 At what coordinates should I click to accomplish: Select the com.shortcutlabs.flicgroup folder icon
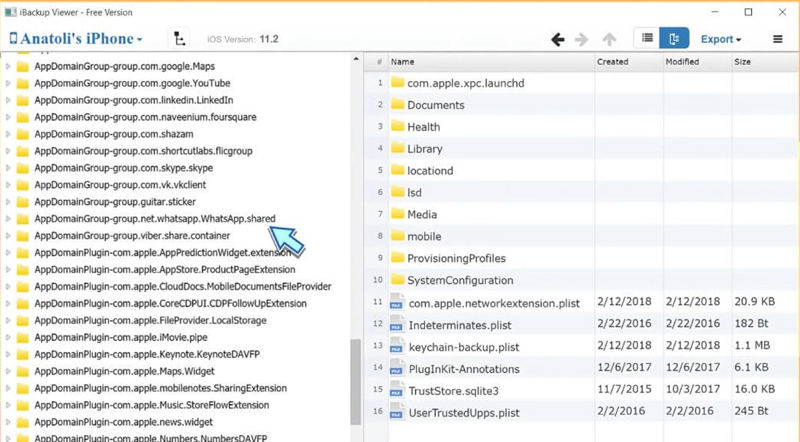(x=22, y=151)
